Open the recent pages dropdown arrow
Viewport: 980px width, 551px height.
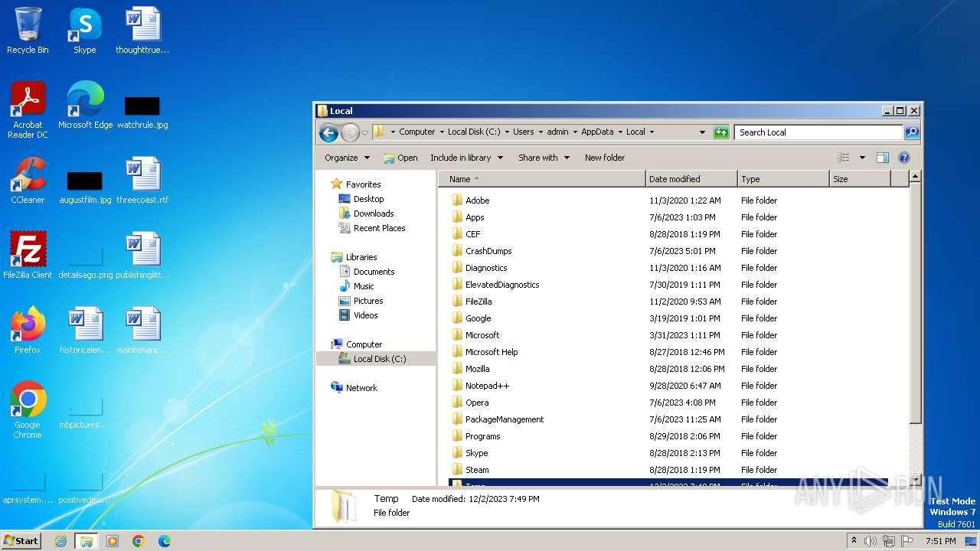[x=365, y=132]
